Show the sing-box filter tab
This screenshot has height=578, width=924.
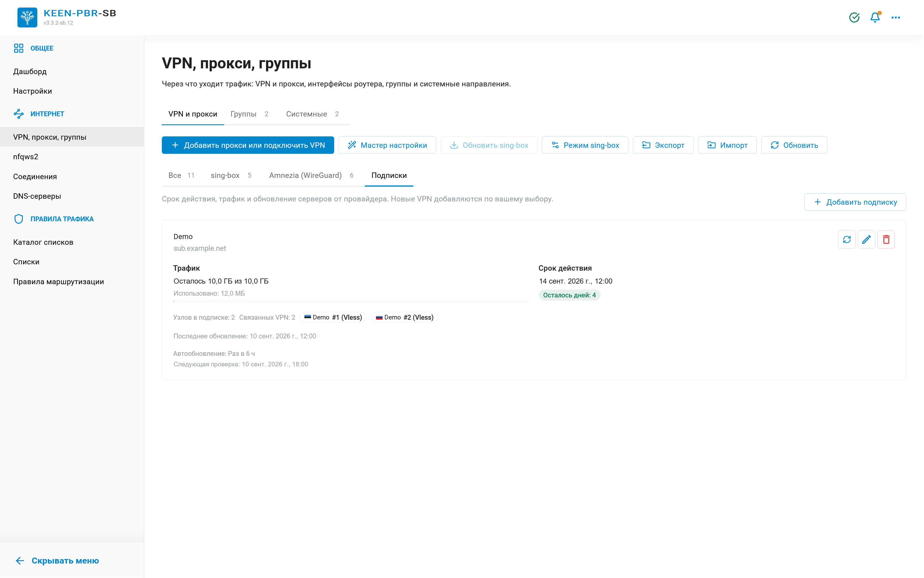[x=231, y=176]
